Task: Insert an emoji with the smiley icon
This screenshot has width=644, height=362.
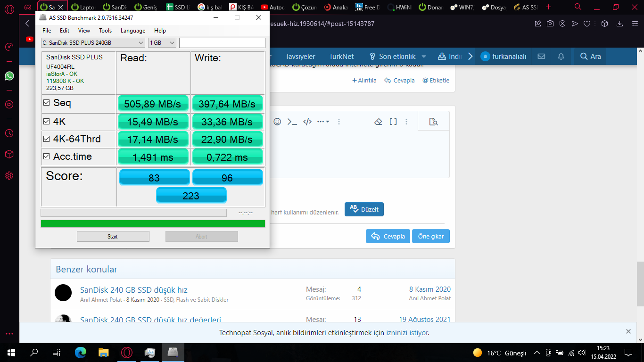Action: point(277,122)
